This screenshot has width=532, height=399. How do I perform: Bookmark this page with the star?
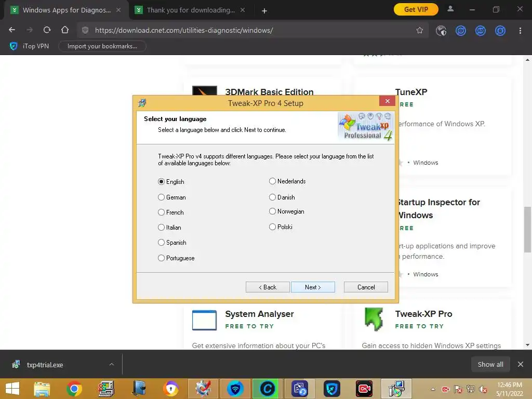pyautogui.click(x=420, y=30)
